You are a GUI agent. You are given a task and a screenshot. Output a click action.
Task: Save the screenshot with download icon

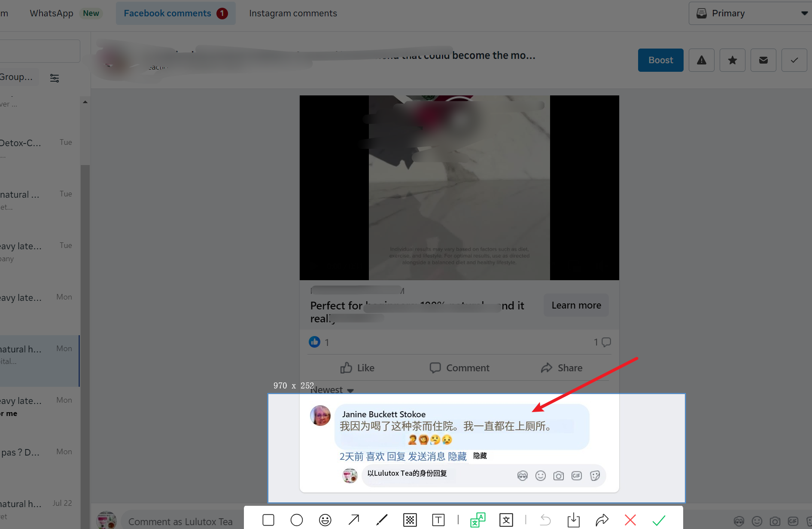pyautogui.click(x=574, y=520)
